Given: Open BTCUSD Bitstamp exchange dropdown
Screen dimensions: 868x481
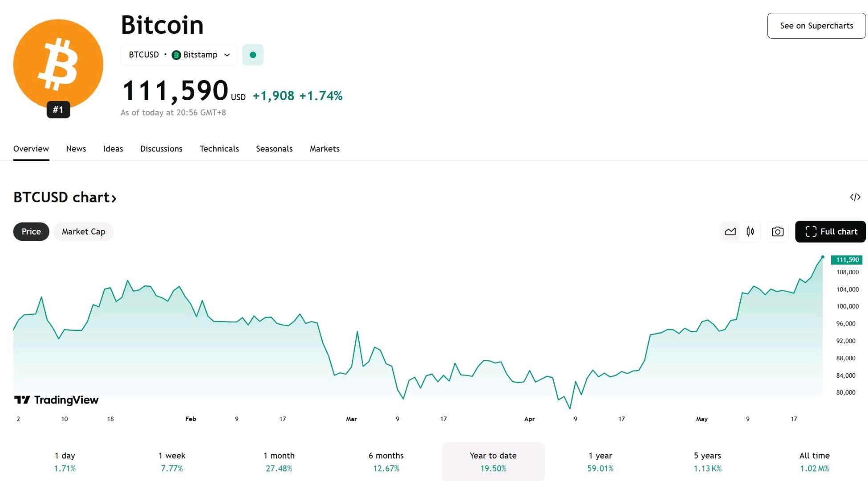Looking at the screenshot, I should tap(179, 55).
